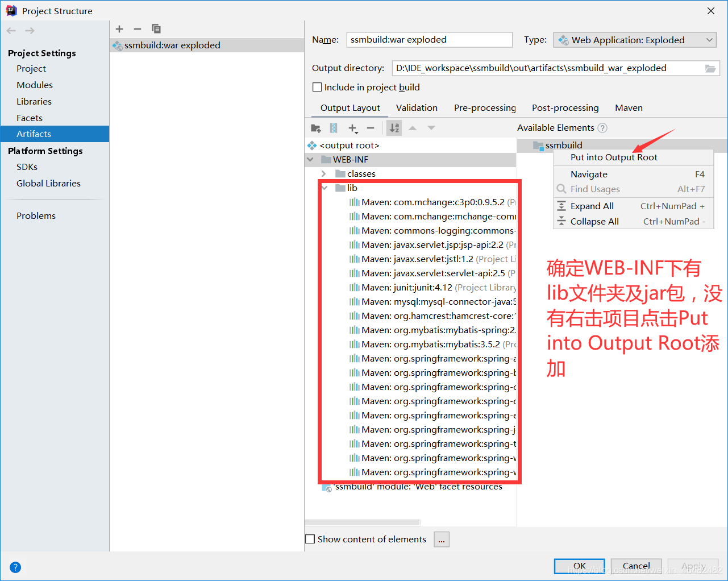The width and height of the screenshot is (728, 581).
Task: Open add copy-of dropdown in layout toolbar
Action: tap(353, 128)
